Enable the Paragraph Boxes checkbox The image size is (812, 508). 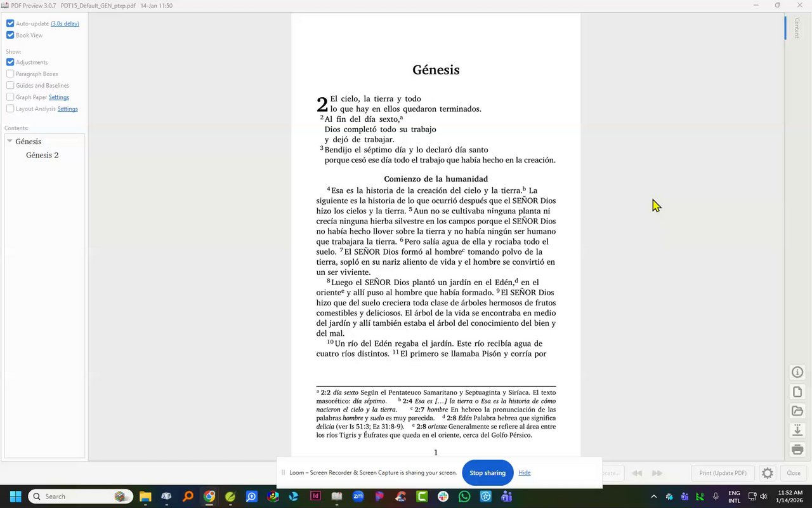(x=10, y=74)
